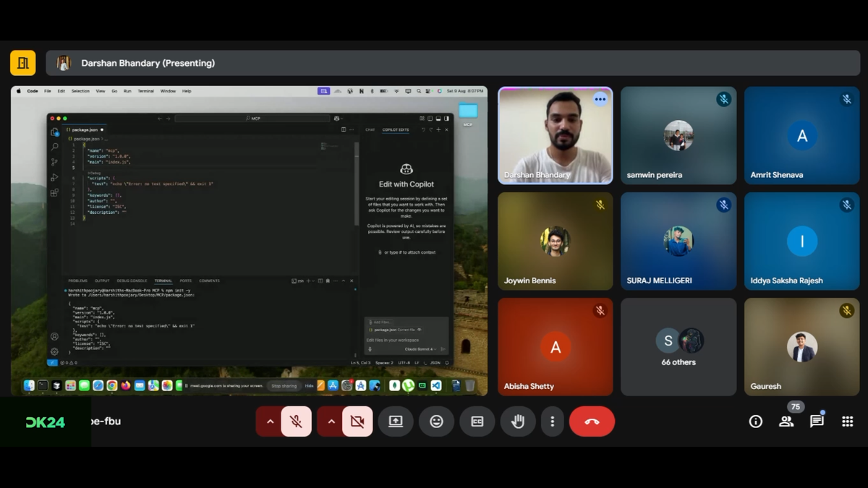Expand audio settings arrow beside microphone

(x=270, y=421)
